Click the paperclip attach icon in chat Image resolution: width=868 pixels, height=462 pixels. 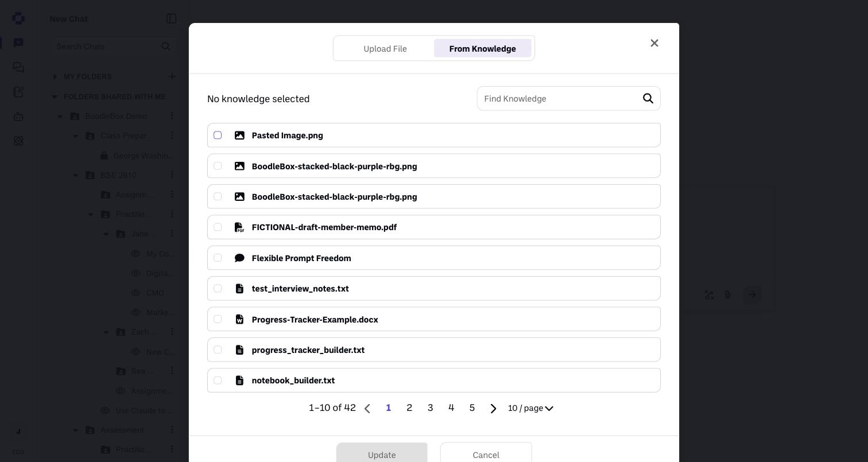727,295
